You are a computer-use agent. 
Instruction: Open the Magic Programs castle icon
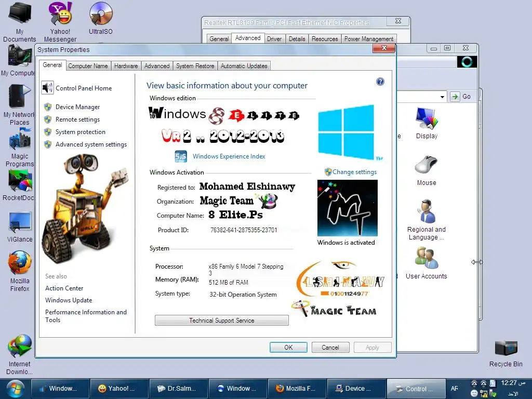[19, 148]
